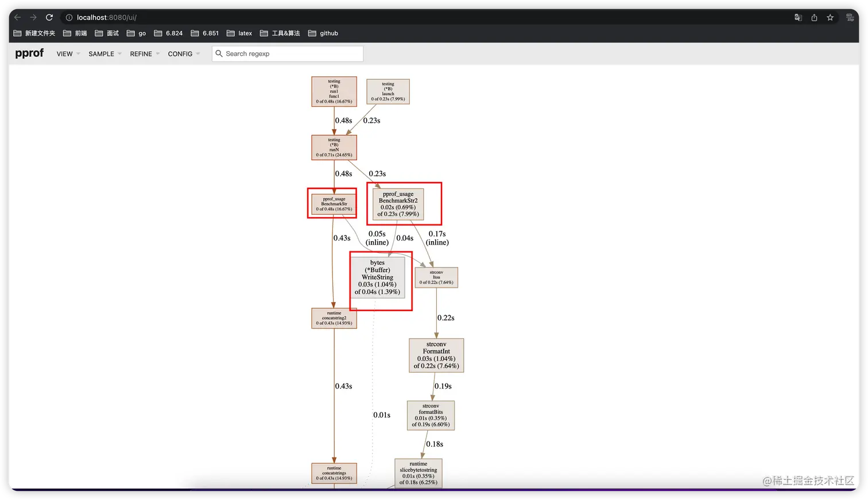Select the bytes (*Buffer) WriteString node
Viewport: 868px width, 500px height.
click(x=378, y=278)
